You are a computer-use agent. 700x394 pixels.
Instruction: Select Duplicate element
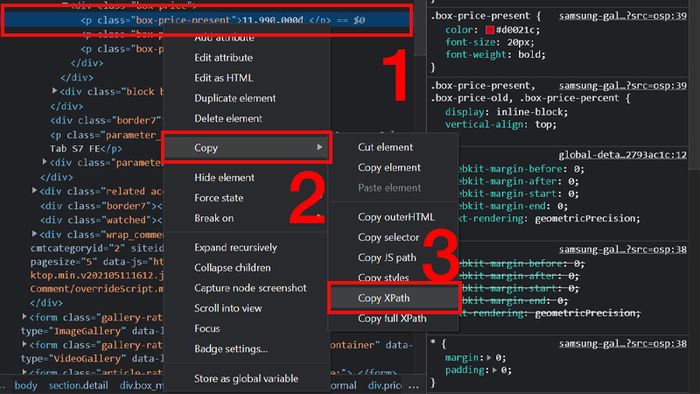click(235, 98)
